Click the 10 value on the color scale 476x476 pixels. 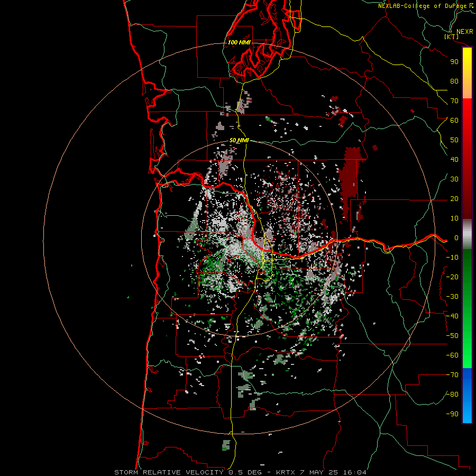click(454, 218)
